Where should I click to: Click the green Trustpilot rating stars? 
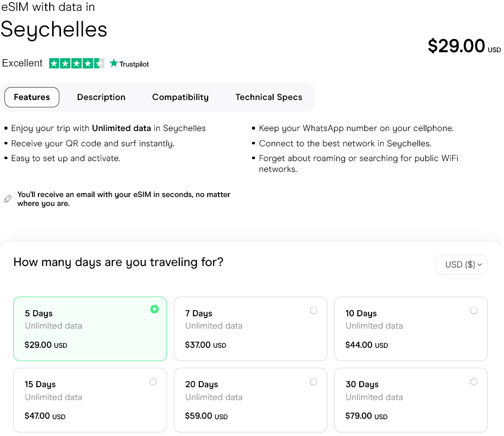tap(76, 63)
